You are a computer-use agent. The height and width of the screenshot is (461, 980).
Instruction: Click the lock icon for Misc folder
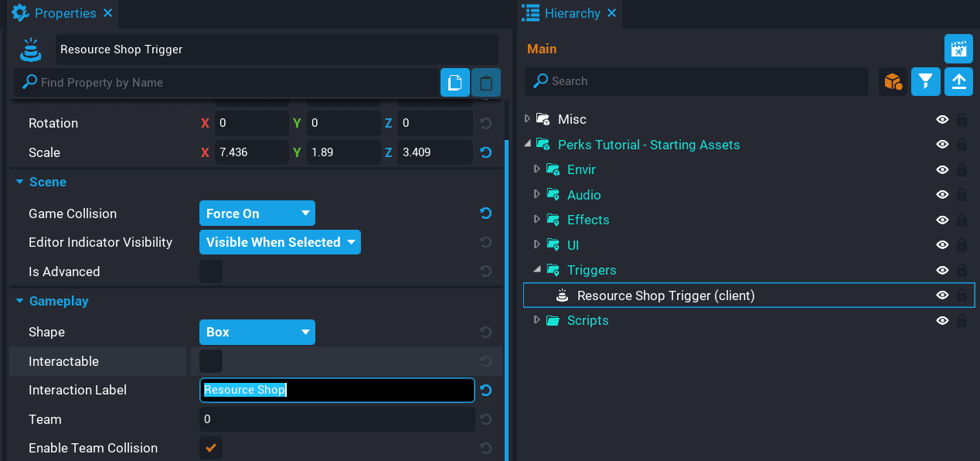click(961, 120)
